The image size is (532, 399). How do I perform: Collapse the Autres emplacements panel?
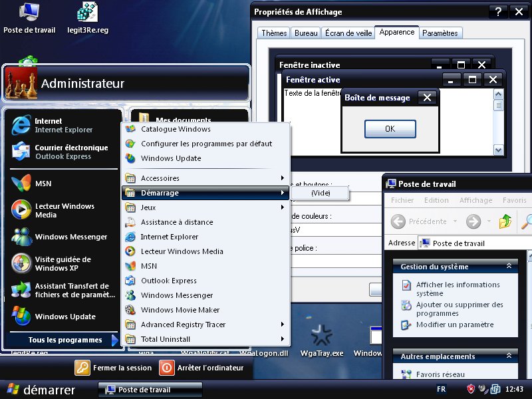point(509,356)
